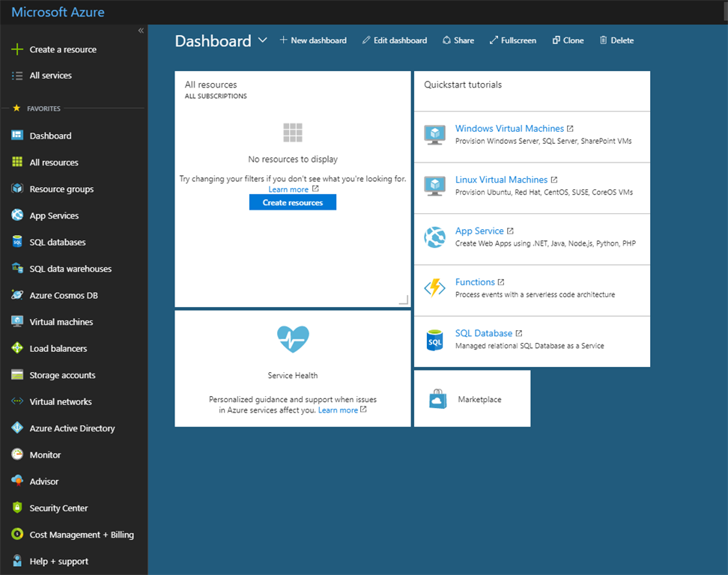Click the Load balancers diamond icon
This screenshot has width=728, height=575.
click(17, 347)
